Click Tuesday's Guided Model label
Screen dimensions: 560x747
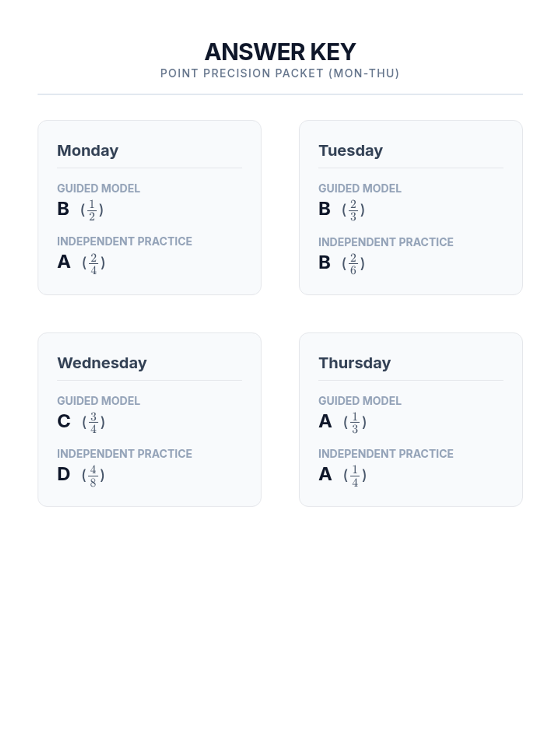(360, 188)
